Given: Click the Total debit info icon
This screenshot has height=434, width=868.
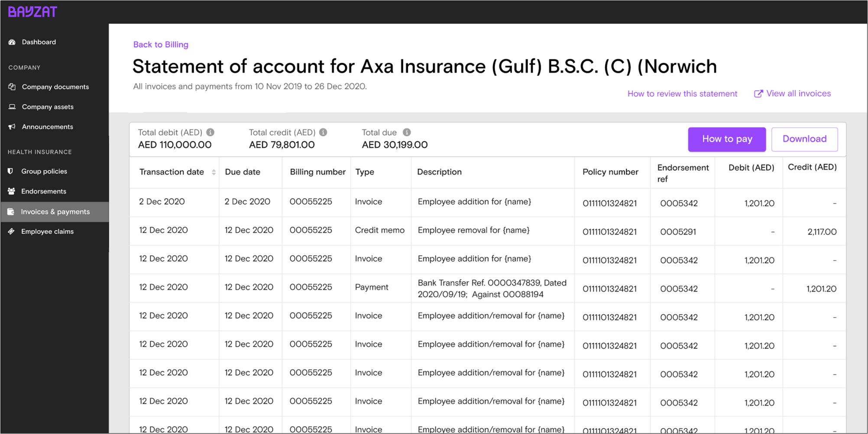Looking at the screenshot, I should [x=210, y=132].
